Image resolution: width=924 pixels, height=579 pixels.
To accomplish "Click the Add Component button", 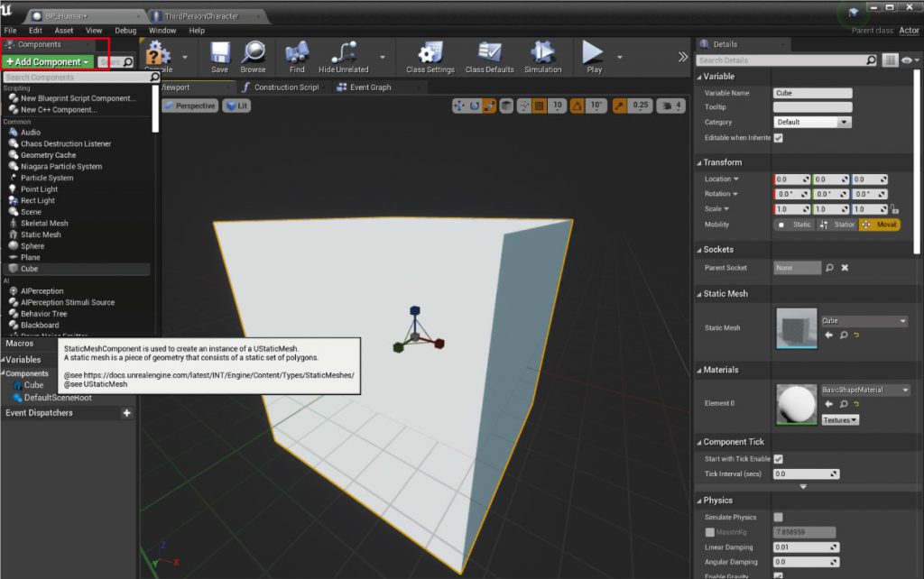I will point(48,62).
